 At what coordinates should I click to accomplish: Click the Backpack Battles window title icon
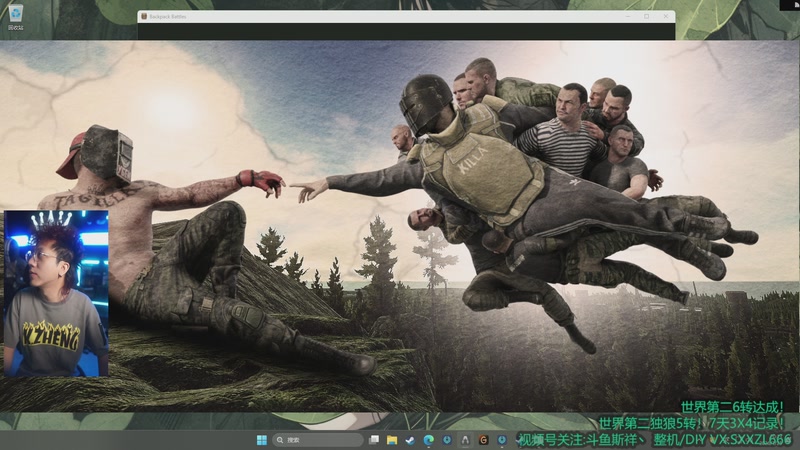144,16
